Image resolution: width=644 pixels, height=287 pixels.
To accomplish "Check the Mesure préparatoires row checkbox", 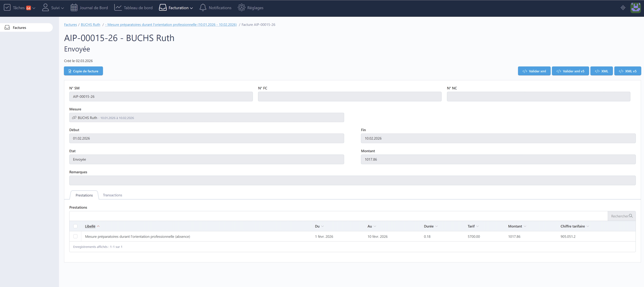I will (75, 236).
